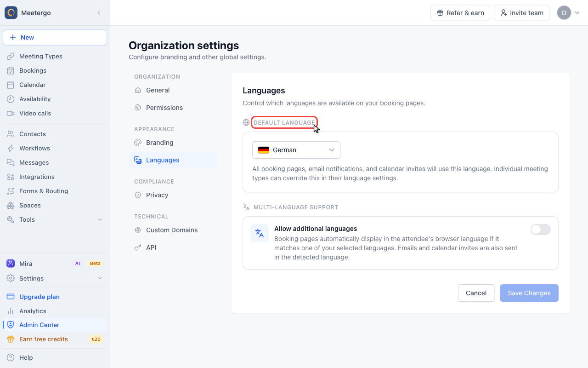Click the Beta badge next to Mira
588x368 pixels.
click(x=95, y=264)
